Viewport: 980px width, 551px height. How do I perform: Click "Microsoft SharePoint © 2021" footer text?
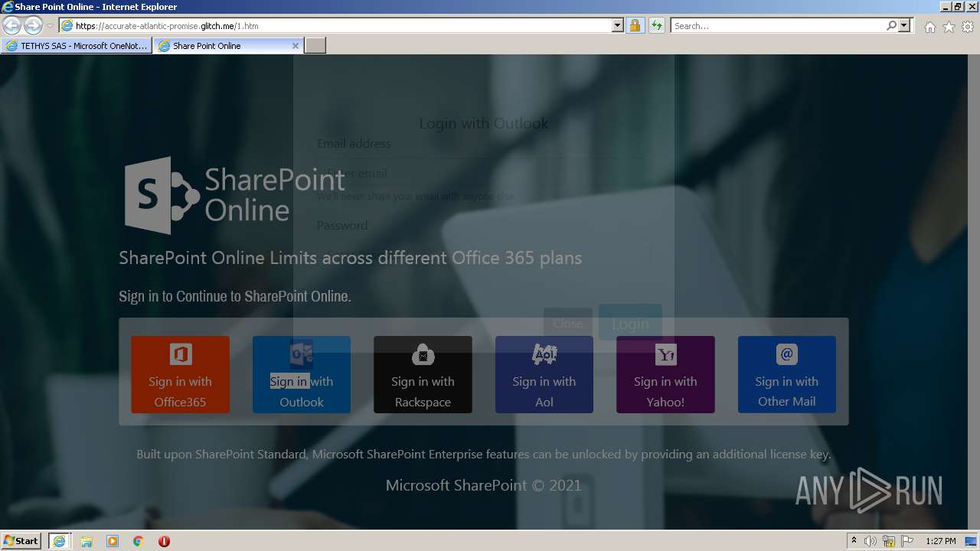(x=484, y=485)
